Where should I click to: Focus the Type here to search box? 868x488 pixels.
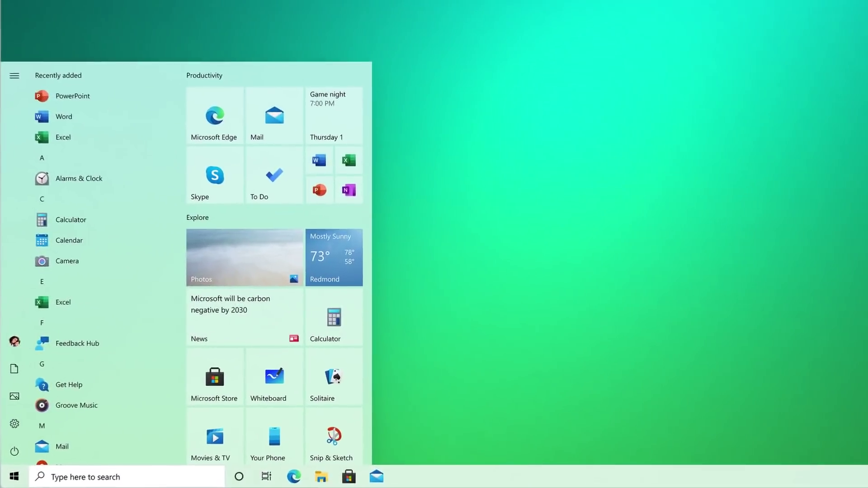127,477
